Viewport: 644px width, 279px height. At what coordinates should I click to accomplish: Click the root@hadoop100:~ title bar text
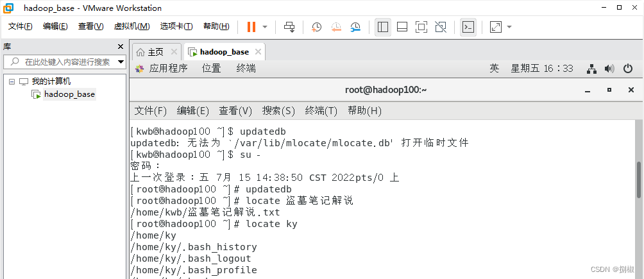[386, 90]
